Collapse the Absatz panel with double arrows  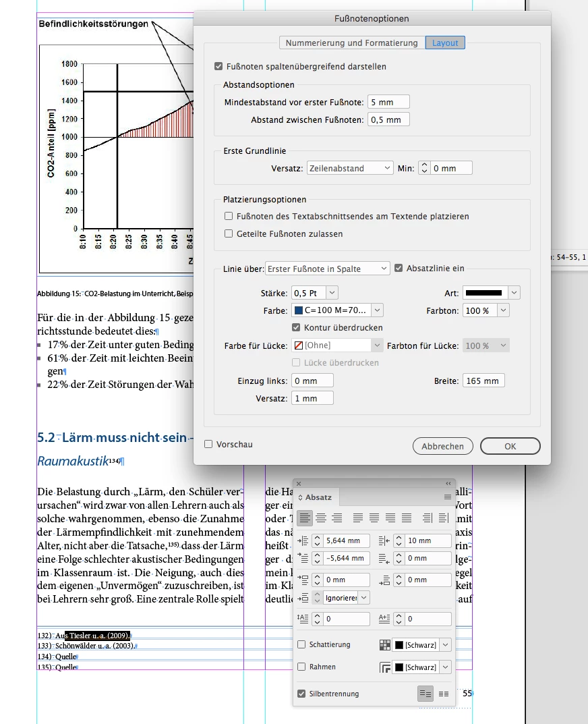[448, 483]
